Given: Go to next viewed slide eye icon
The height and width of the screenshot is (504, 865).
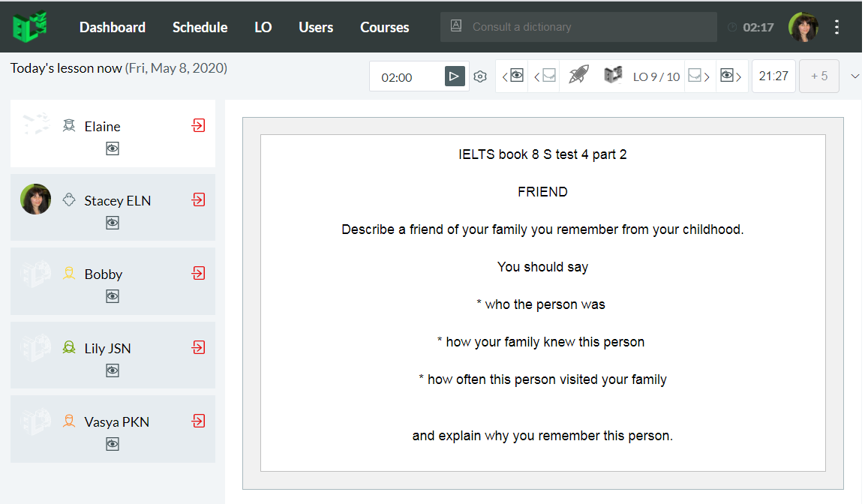Looking at the screenshot, I should (731, 76).
